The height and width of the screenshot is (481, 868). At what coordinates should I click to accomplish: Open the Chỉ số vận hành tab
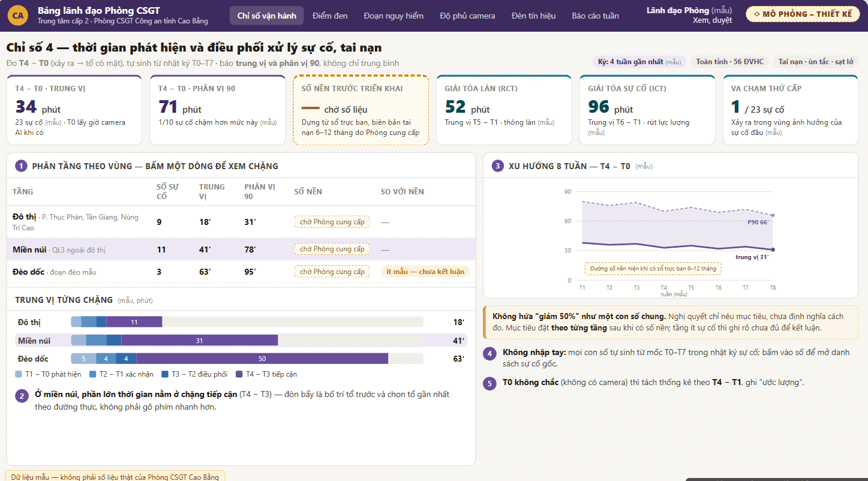click(266, 16)
